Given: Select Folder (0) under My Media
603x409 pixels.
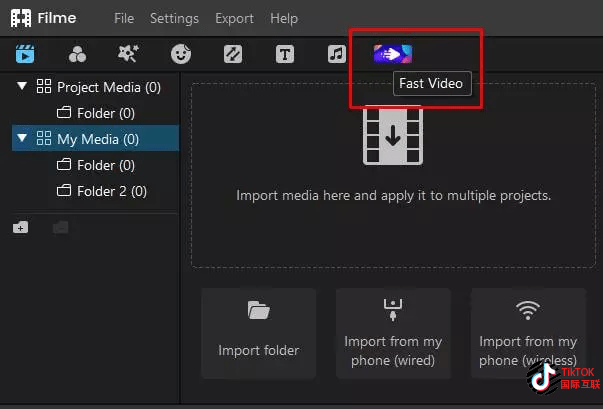Looking at the screenshot, I should pyautogui.click(x=96, y=165).
